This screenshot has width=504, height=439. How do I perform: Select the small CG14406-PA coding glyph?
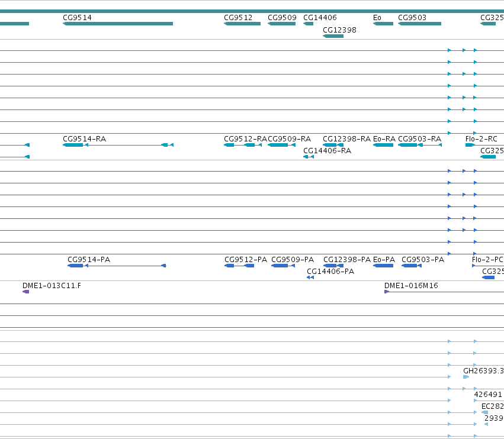310,278
